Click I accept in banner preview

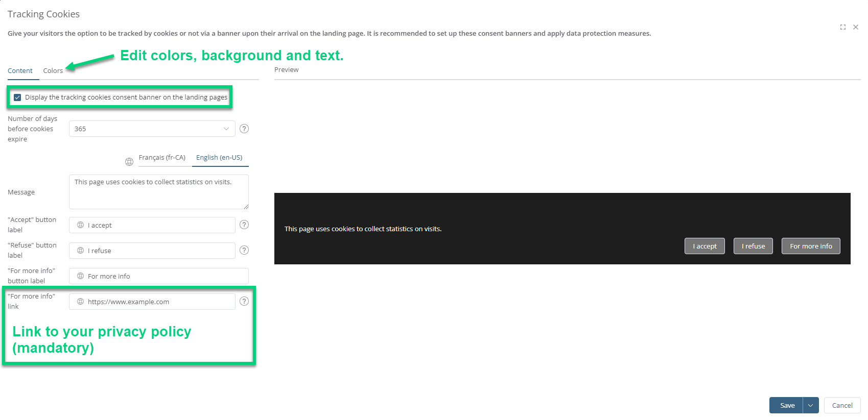(x=705, y=246)
